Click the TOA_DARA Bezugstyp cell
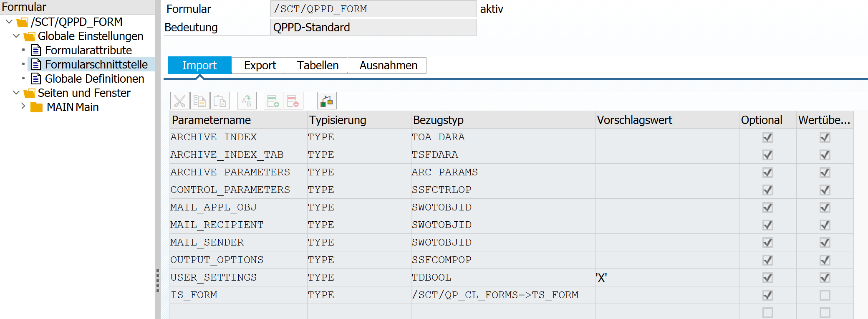 503,137
